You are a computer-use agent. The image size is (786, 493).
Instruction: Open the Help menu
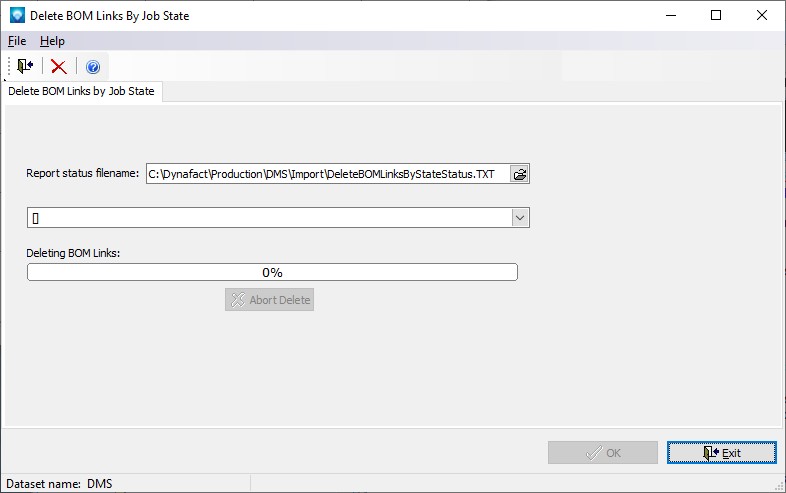coord(52,41)
